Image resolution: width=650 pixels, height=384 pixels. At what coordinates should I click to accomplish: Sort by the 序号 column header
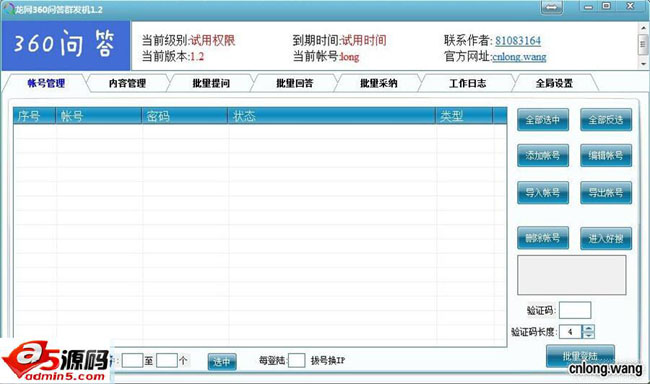point(34,116)
